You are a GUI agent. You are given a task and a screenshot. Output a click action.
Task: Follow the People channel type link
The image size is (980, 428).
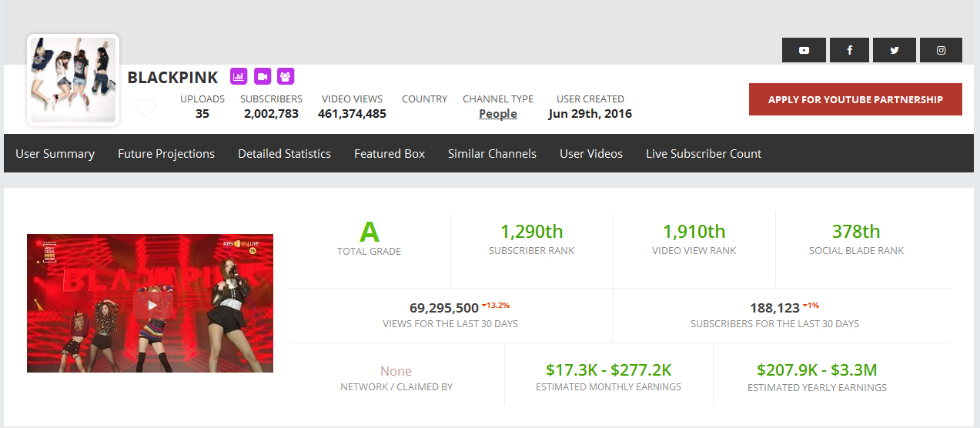click(x=498, y=113)
